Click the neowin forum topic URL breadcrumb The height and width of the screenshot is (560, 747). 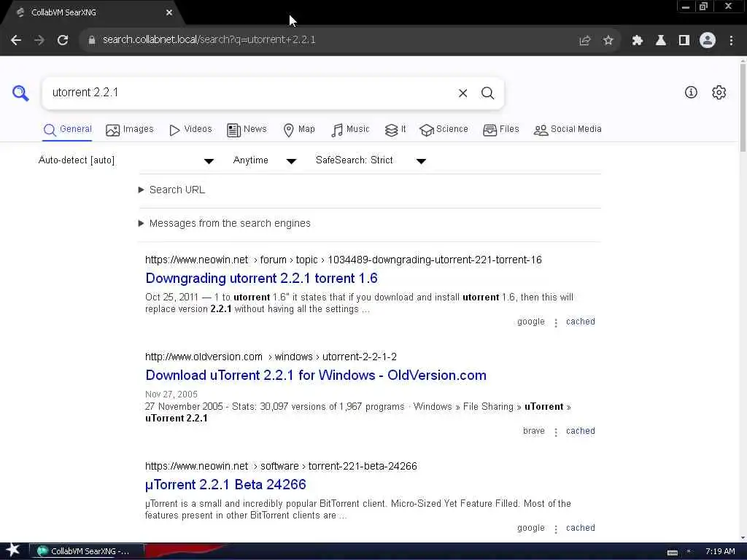click(344, 260)
